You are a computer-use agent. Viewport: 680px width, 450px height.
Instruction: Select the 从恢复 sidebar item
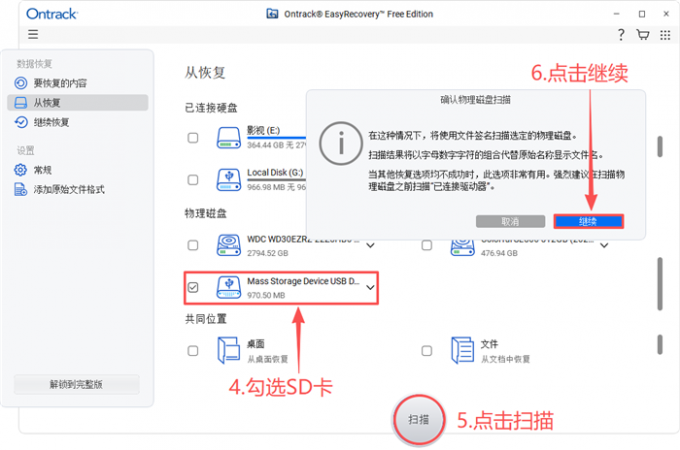tap(78, 103)
